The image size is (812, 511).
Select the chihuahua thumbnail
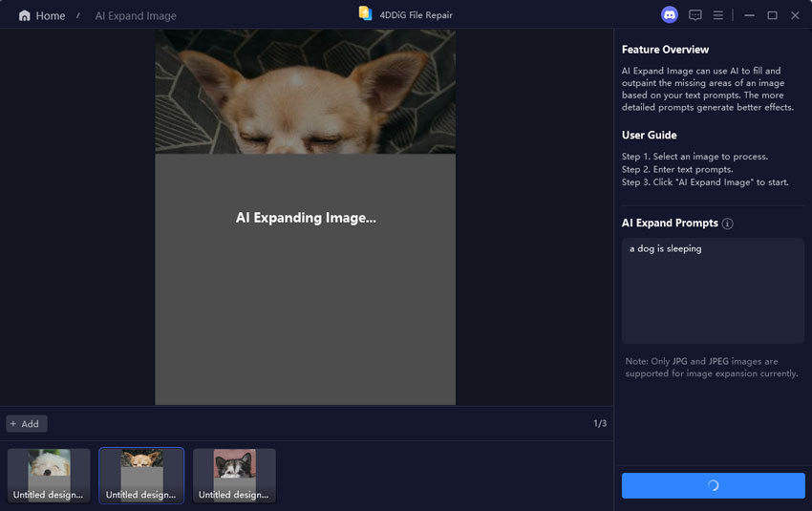(x=141, y=476)
